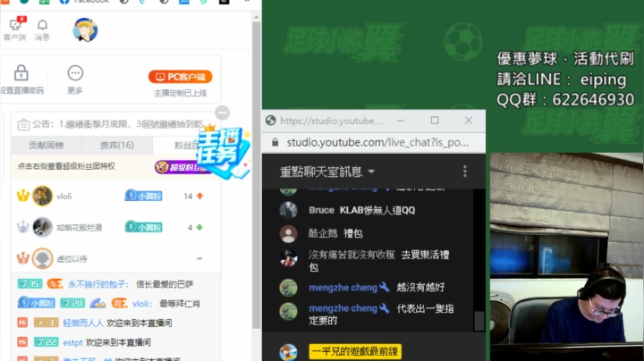
Task: Open the 更多 more options icon
Action: pos(75,73)
